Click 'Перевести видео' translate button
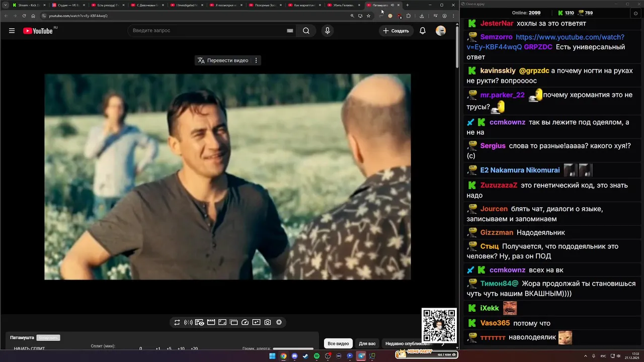Viewport: 644px width, 362px height. 223,60
